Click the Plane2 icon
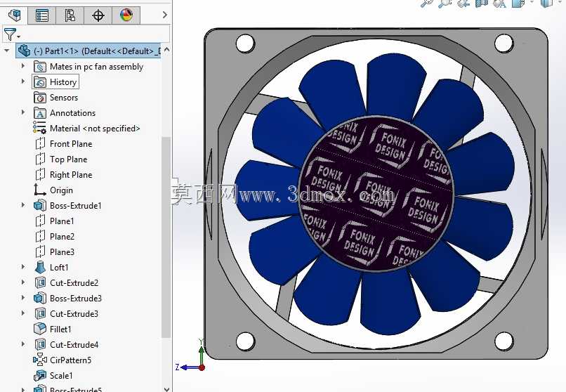The image size is (566, 392). 40,237
